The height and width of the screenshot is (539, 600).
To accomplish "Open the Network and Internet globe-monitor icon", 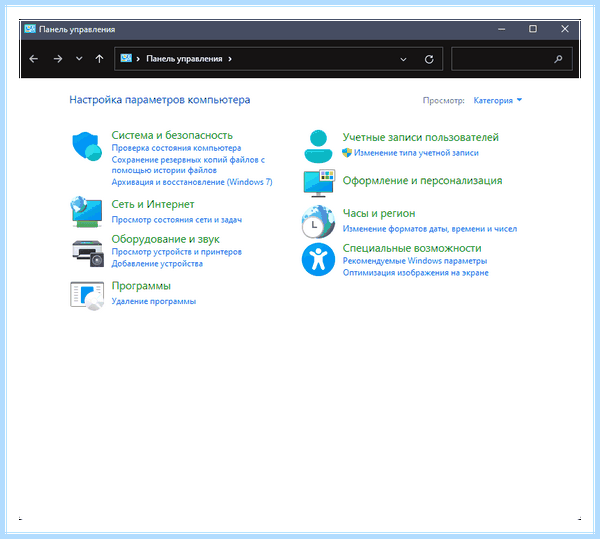I will 86,212.
